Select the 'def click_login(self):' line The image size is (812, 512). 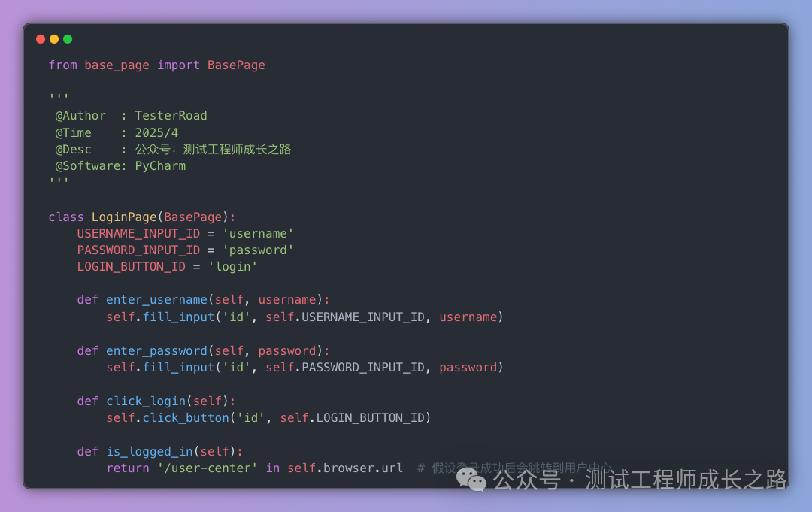pyautogui.click(x=156, y=401)
